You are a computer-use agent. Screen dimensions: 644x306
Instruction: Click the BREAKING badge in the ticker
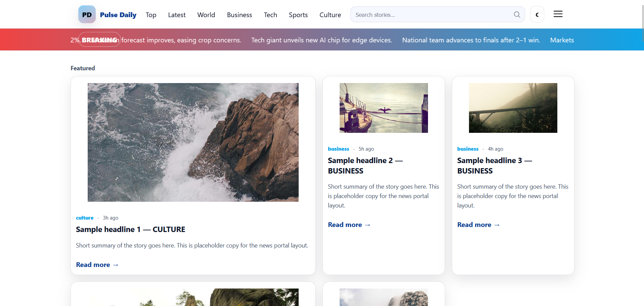tap(99, 40)
